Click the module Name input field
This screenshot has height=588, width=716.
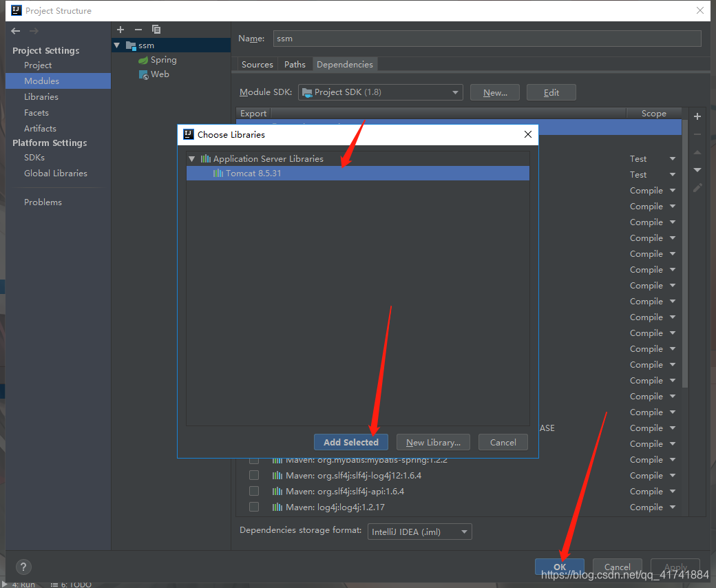click(x=487, y=39)
